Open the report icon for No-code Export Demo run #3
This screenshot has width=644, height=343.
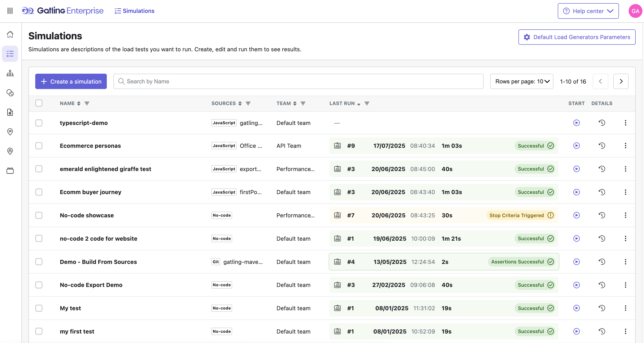[337, 285]
